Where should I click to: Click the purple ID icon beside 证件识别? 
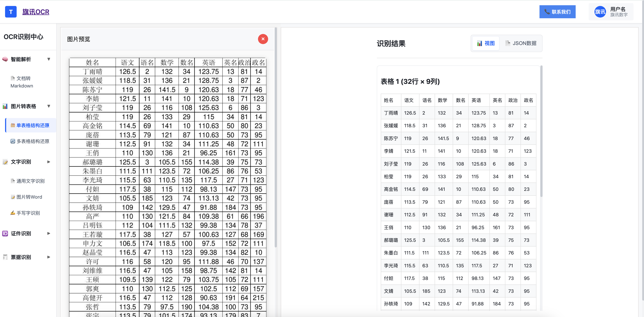click(5, 233)
